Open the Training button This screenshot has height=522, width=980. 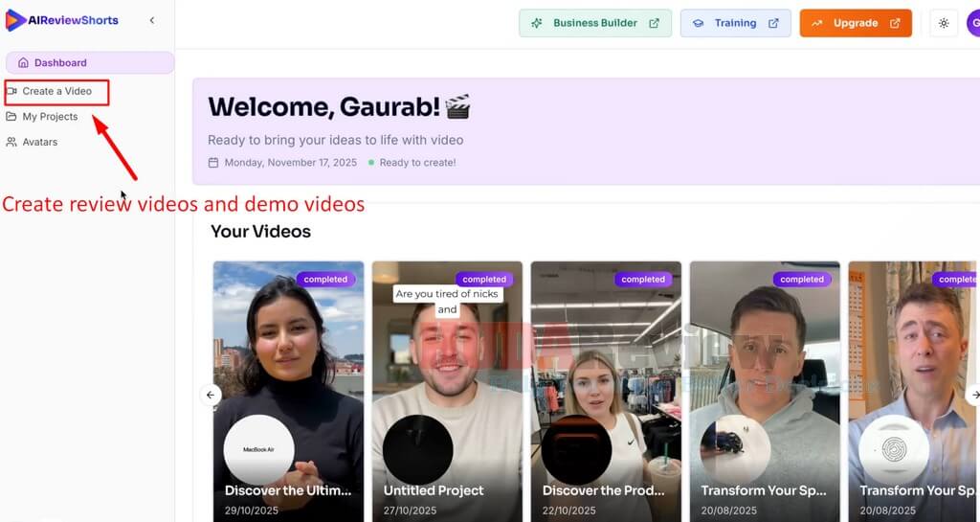click(x=736, y=23)
